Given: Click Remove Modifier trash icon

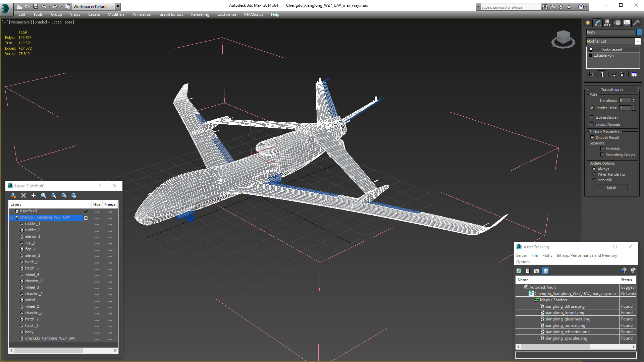Looking at the screenshot, I should pyautogui.click(x=622, y=74).
